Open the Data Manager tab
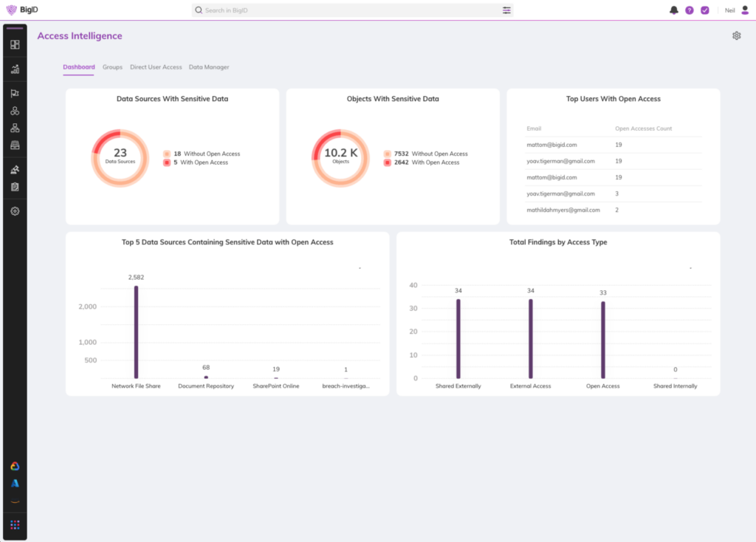The image size is (756, 542). (209, 67)
